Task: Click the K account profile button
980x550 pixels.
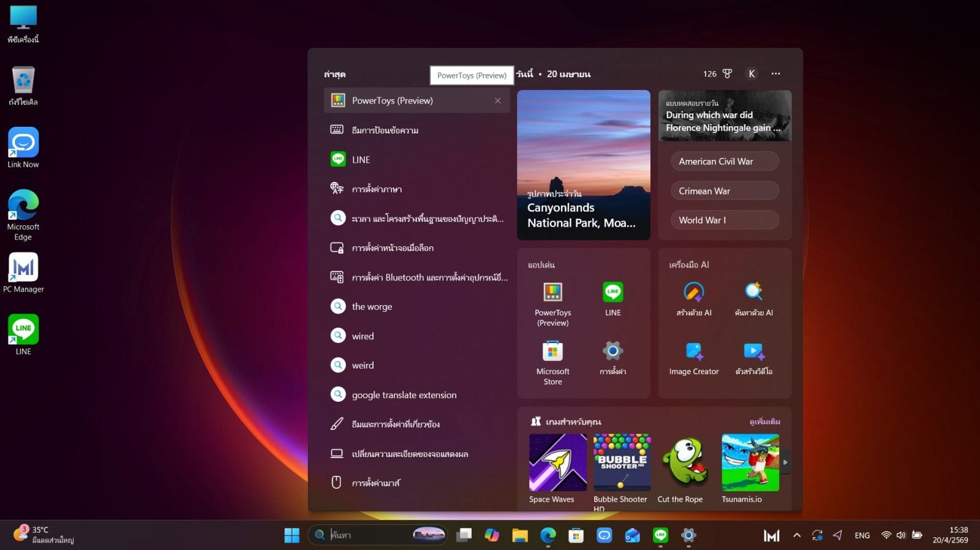Action: coord(752,73)
